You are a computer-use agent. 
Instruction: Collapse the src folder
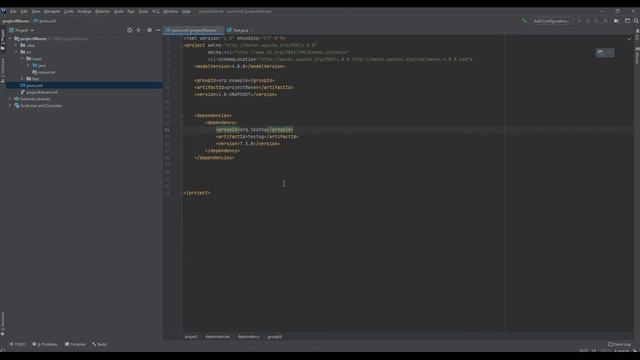pyautogui.click(x=16, y=52)
